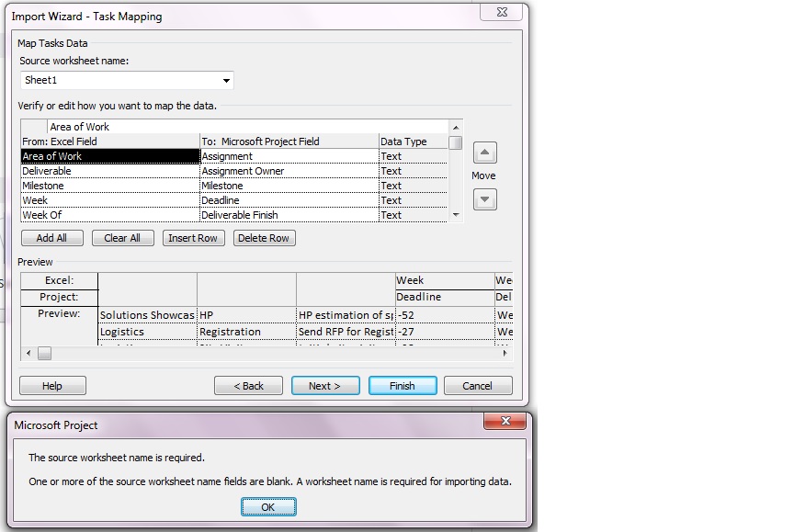
Task: Click the Data Type column header
Action: (414, 141)
